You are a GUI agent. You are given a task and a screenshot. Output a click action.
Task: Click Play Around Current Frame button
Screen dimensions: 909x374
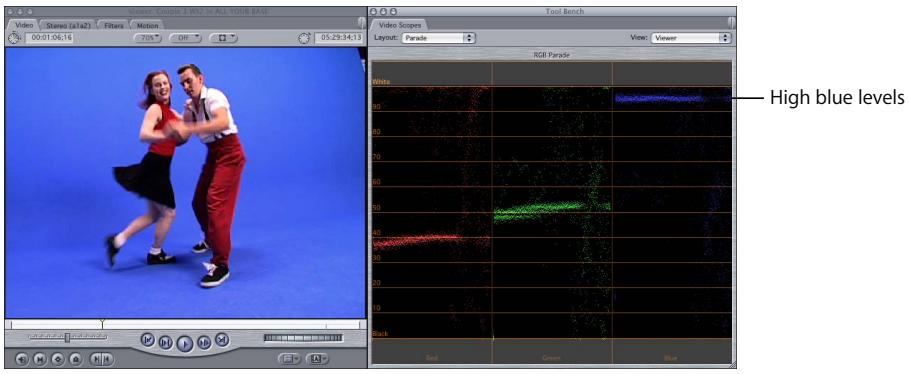pyautogui.click(x=204, y=343)
